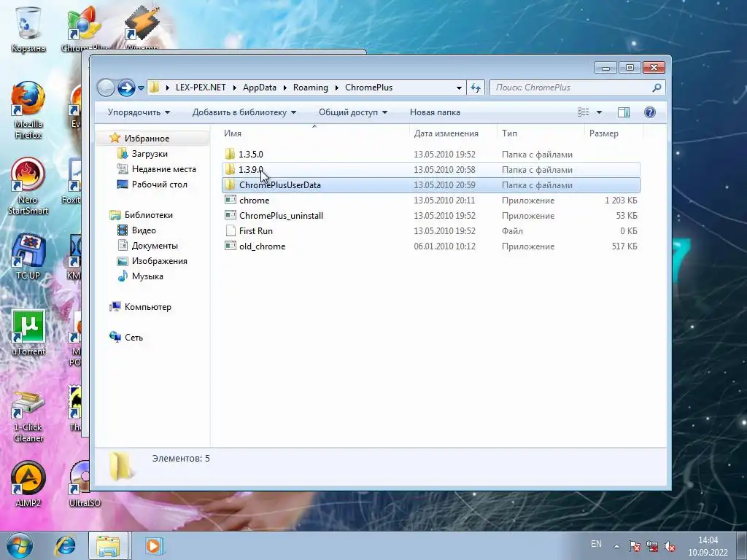747x560 pixels.
Task: Refresh the ChromePlus folder view
Action: pos(476,87)
